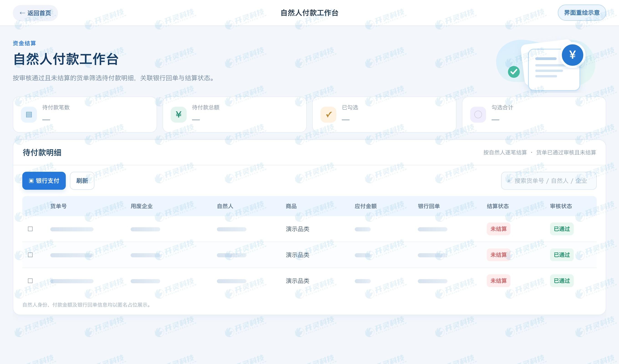Click 未结算 tag in the third row
Image resolution: width=619 pixels, height=364 pixels.
(x=498, y=281)
